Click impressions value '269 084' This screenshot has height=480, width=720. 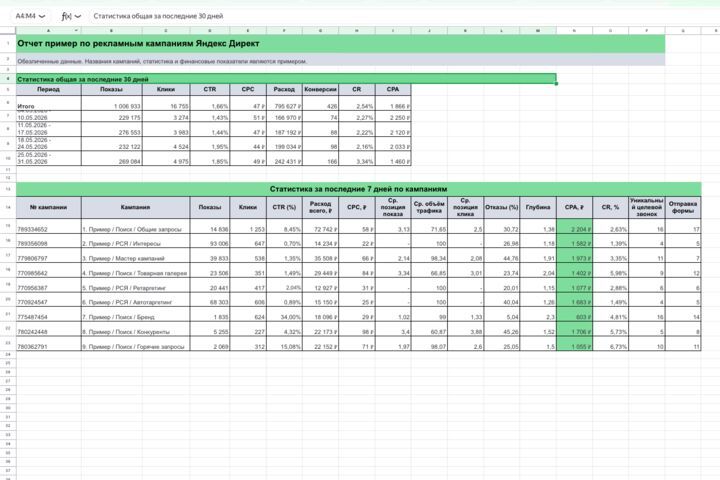click(112, 158)
